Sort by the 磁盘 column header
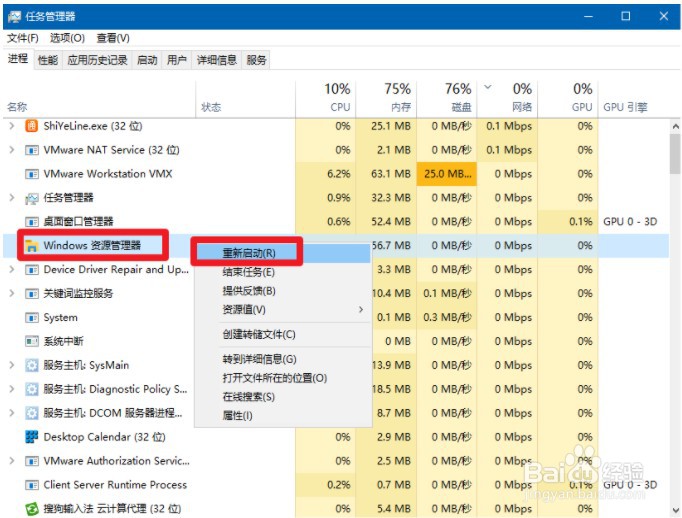682x518 pixels. pyautogui.click(x=447, y=98)
